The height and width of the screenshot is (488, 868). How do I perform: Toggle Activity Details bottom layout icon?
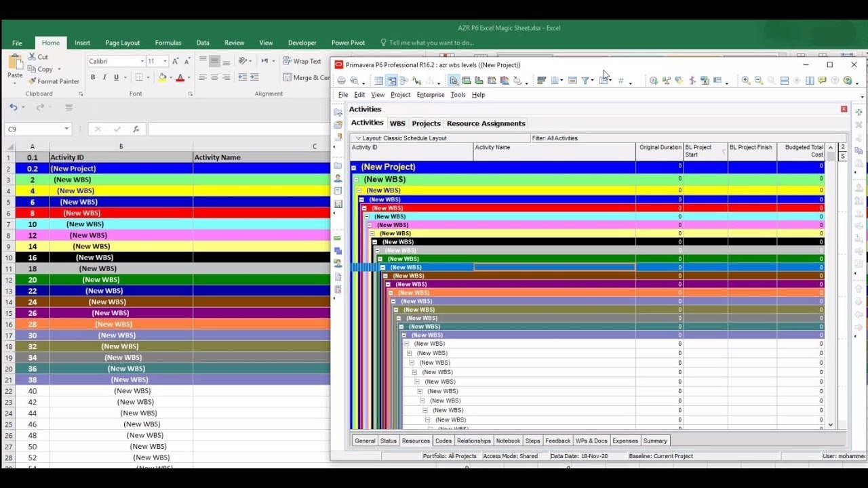pyautogui.click(x=454, y=81)
